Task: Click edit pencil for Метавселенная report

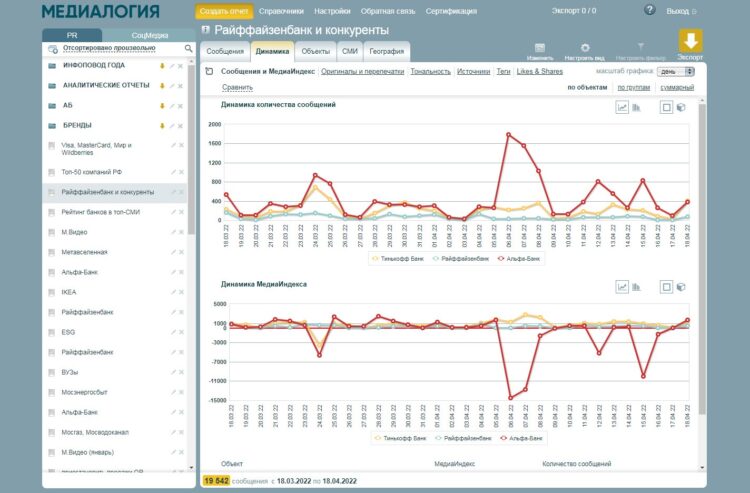Action: 174,252
